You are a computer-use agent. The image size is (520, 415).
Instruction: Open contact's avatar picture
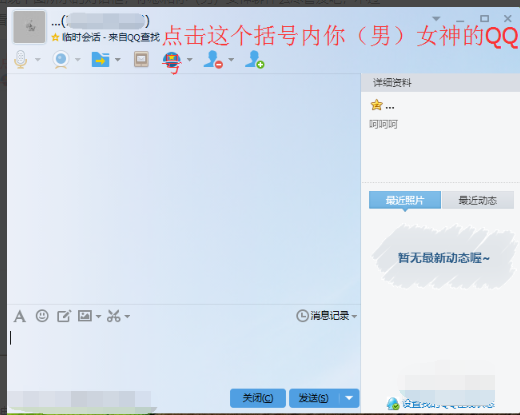coord(29,27)
